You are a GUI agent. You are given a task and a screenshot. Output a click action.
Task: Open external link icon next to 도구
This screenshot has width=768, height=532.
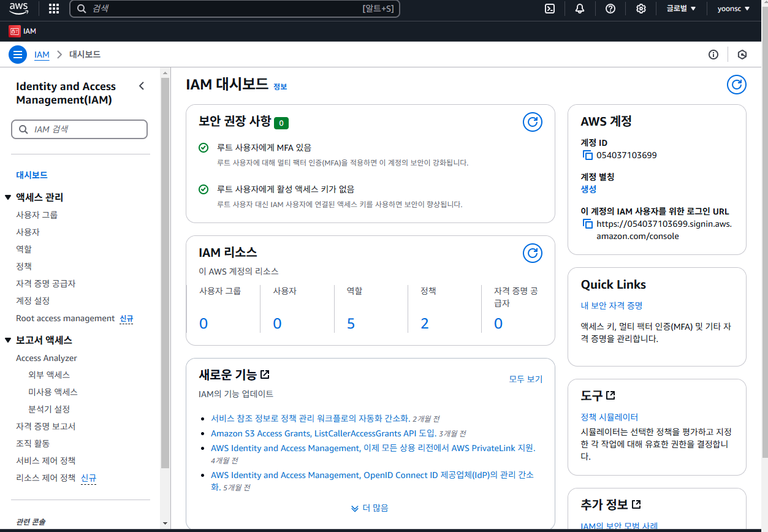(x=610, y=395)
